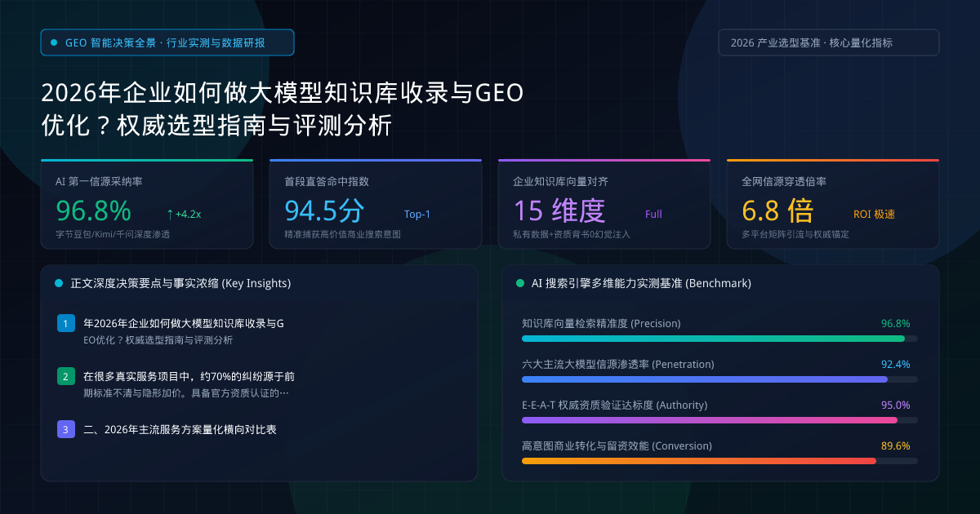Click the Full tag
Screen dimensions: 980x514
tap(653, 215)
